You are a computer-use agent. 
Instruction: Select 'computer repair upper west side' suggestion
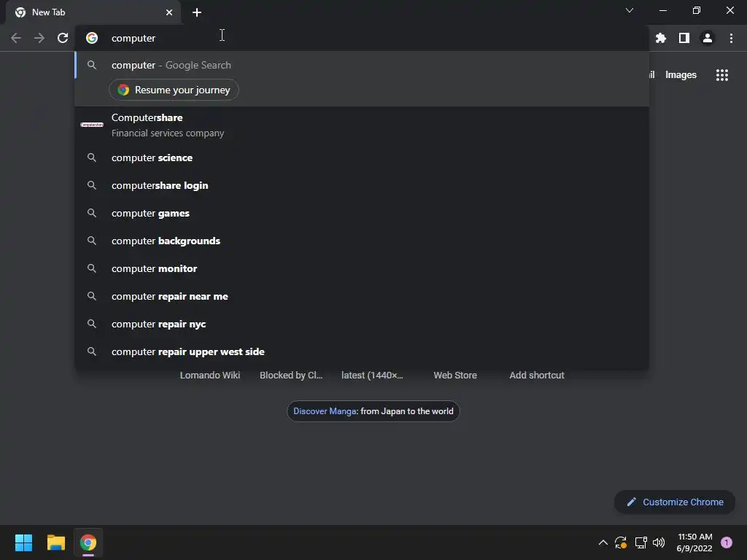click(x=362, y=351)
